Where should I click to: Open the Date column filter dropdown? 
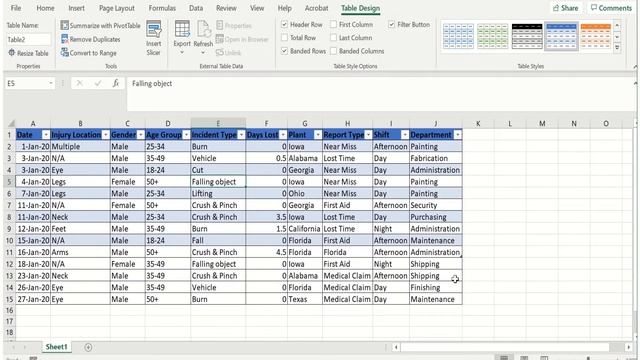[46, 135]
